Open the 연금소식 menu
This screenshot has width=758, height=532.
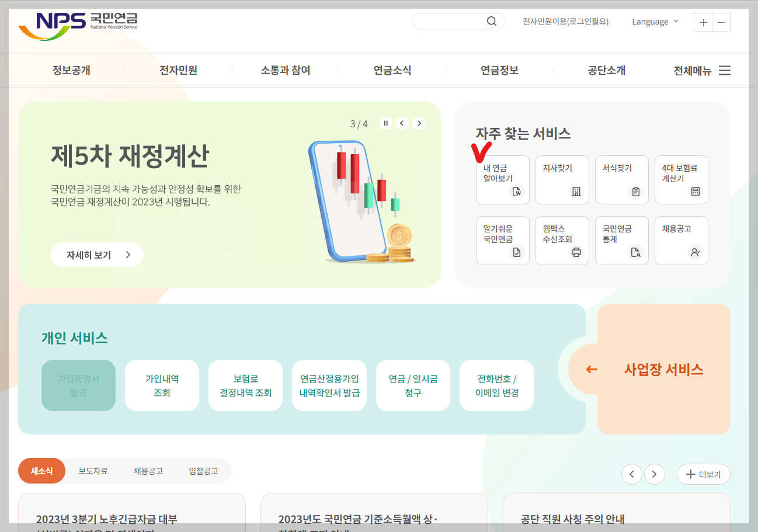coord(392,71)
